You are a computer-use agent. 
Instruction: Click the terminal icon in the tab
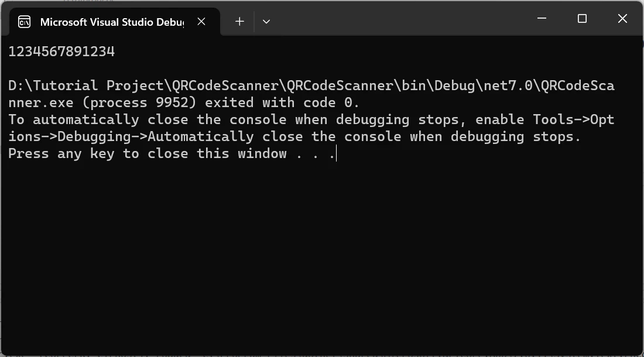tap(24, 22)
